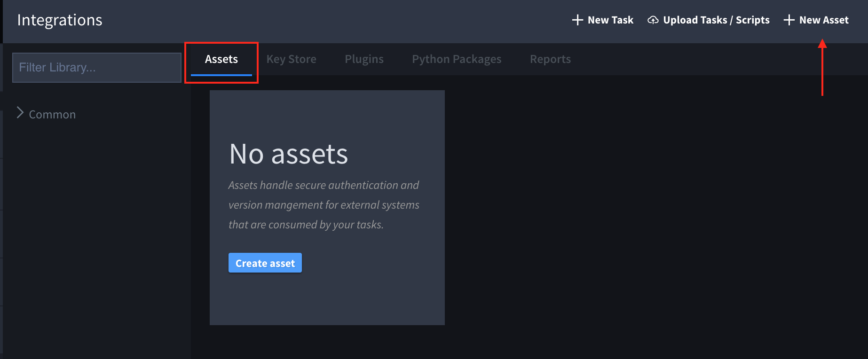This screenshot has height=359, width=868.
Task: Click the plus icon beside New Task
Action: [x=577, y=20]
